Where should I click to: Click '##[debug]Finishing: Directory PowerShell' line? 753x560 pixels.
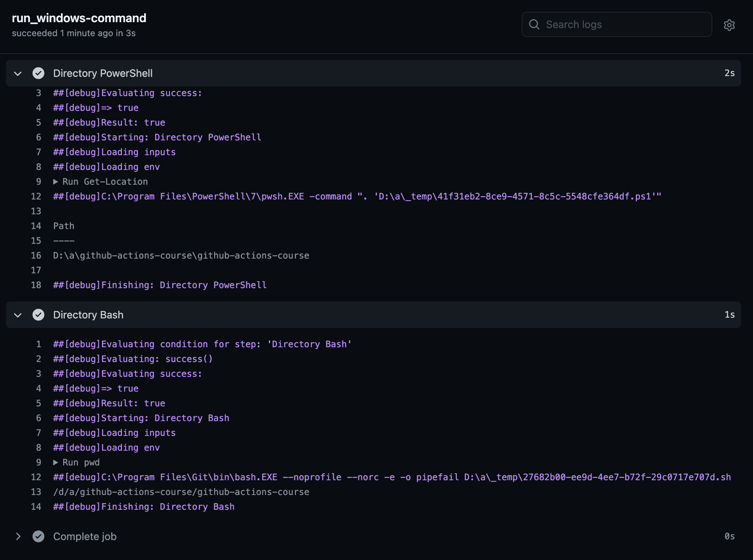[x=160, y=285]
